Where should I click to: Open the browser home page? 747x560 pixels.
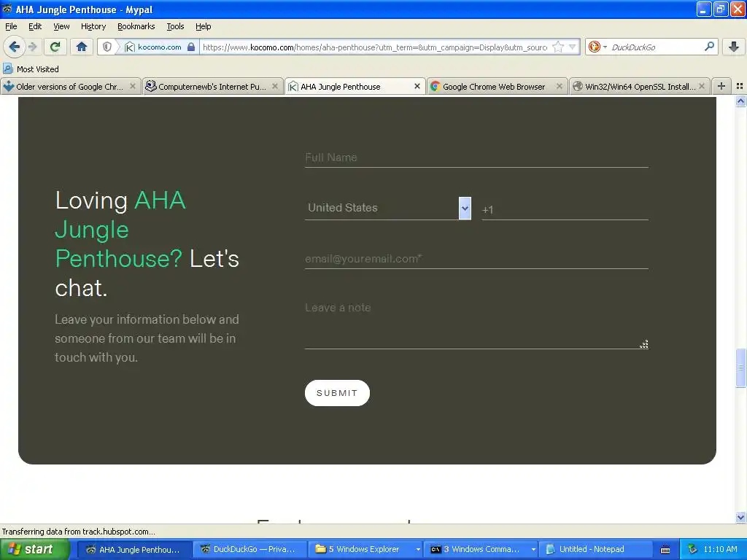click(x=82, y=47)
